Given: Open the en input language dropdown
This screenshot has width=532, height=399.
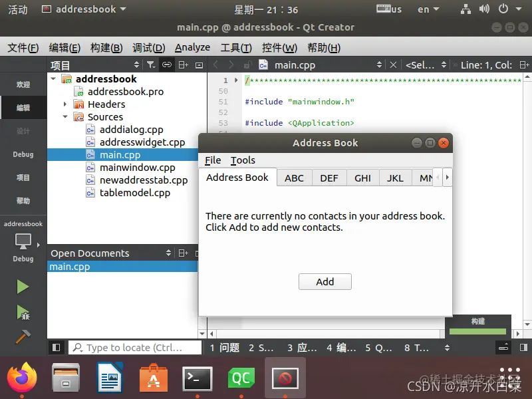Looking at the screenshot, I should pyautogui.click(x=428, y=9).
